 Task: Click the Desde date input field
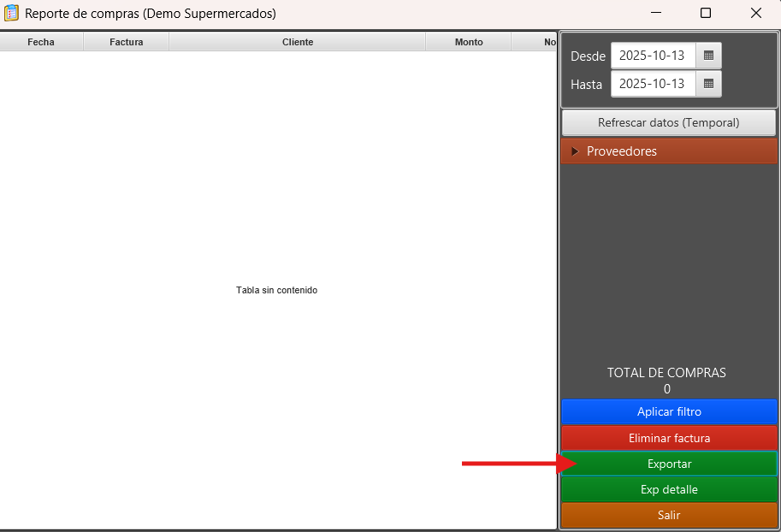(653, 56)
